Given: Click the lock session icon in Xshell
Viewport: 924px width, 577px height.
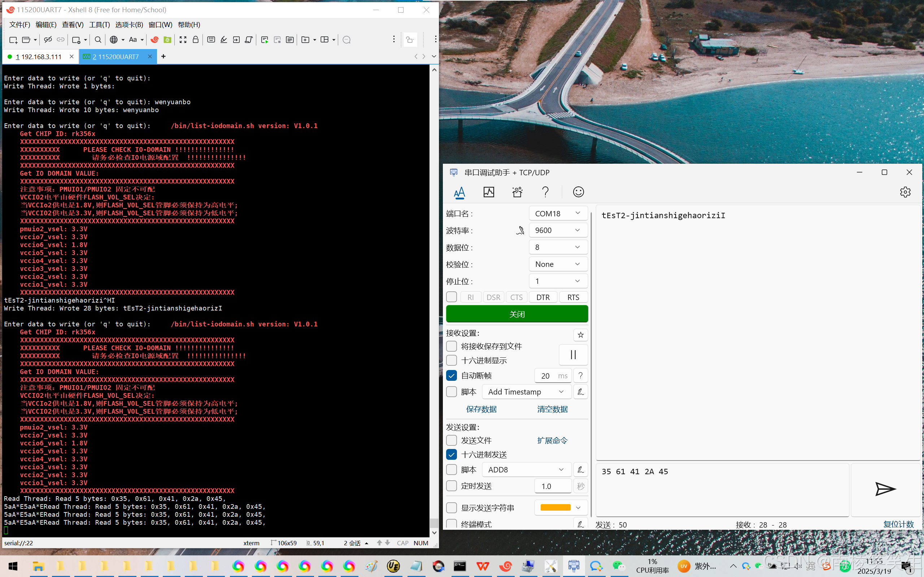Looking at the screenshot, I should (196, 40).
